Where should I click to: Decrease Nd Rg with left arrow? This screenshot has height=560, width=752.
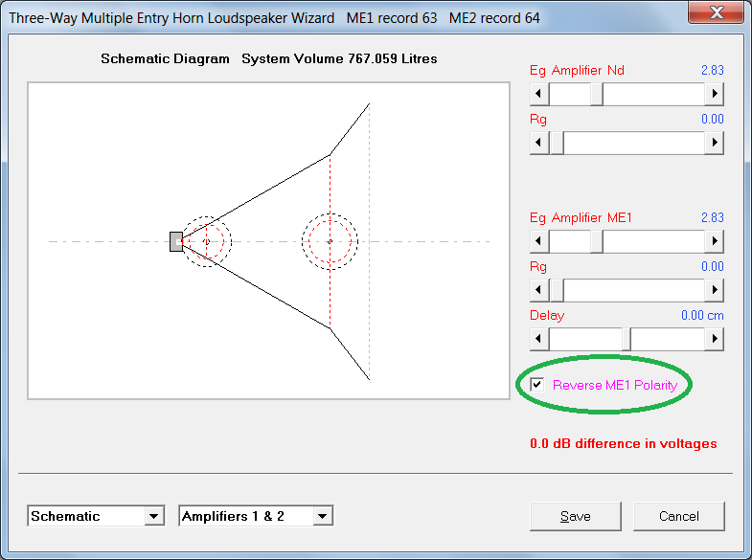pos(539,143)
